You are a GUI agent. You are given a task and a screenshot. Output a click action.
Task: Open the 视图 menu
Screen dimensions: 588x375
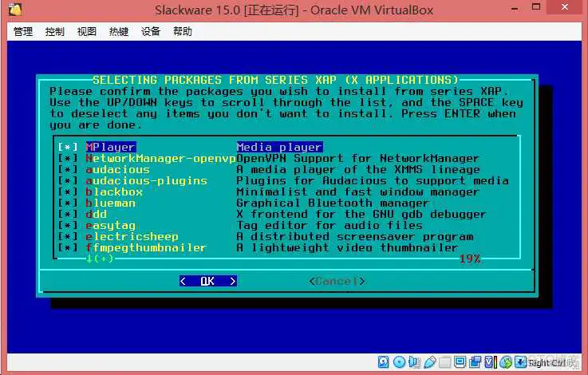(87, 31)
